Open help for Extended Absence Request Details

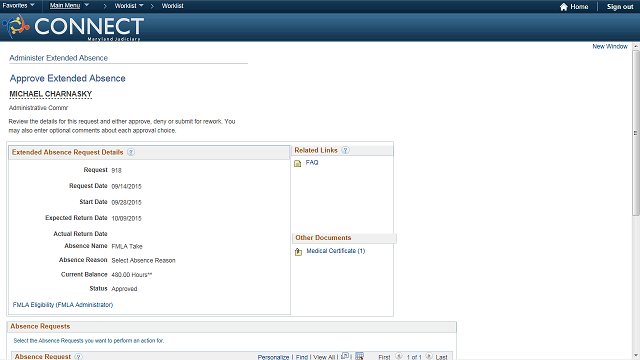tap(131, 152)
